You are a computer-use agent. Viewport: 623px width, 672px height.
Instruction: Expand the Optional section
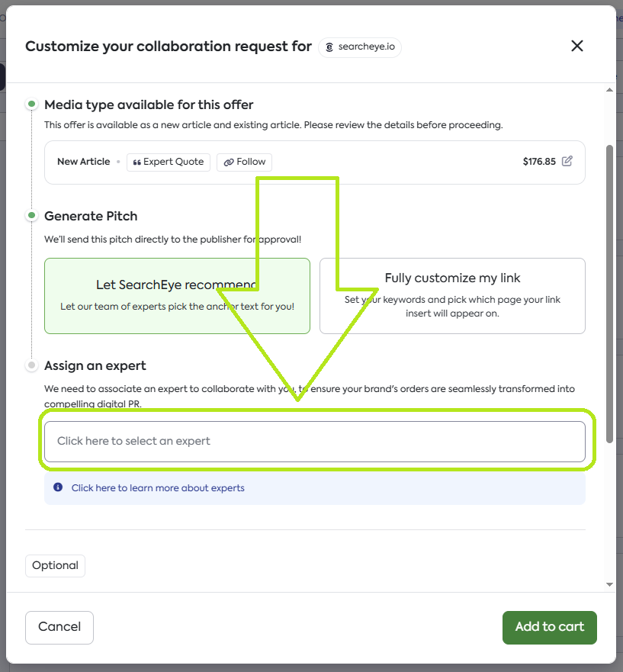pos(55,565)
